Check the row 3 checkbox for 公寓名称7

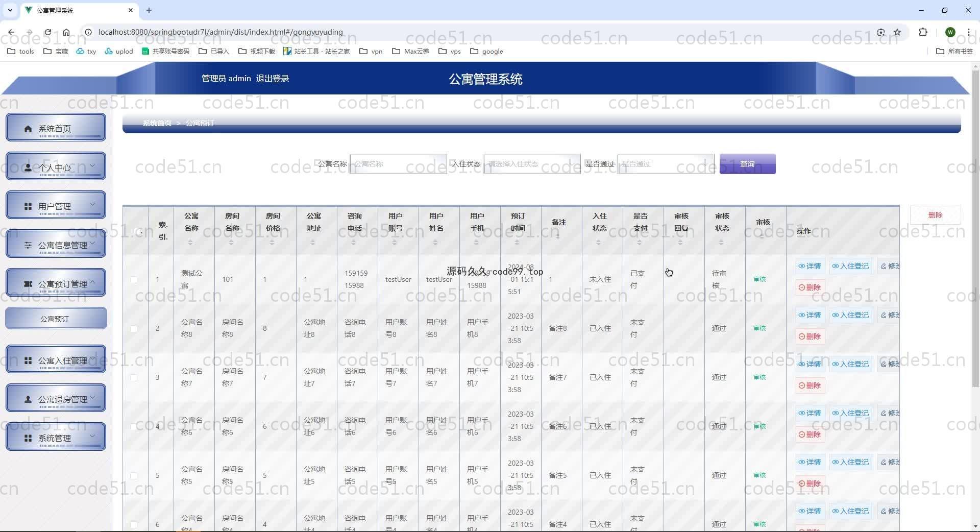(134, 377)
